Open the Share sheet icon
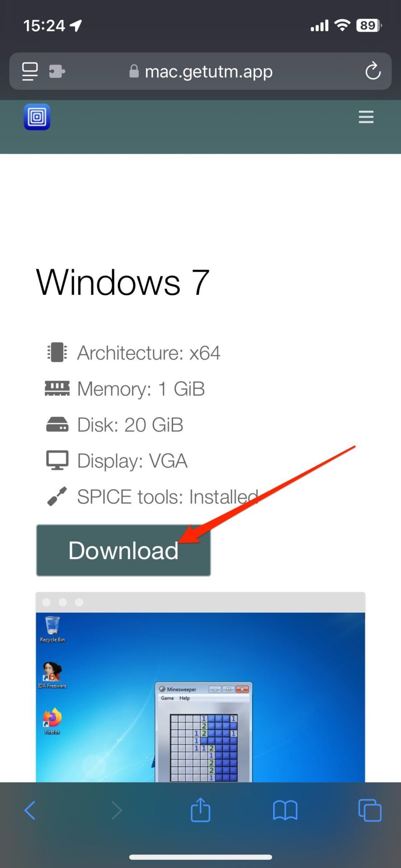This screenshot has height=868, width=401. click(x=200, y=809)
